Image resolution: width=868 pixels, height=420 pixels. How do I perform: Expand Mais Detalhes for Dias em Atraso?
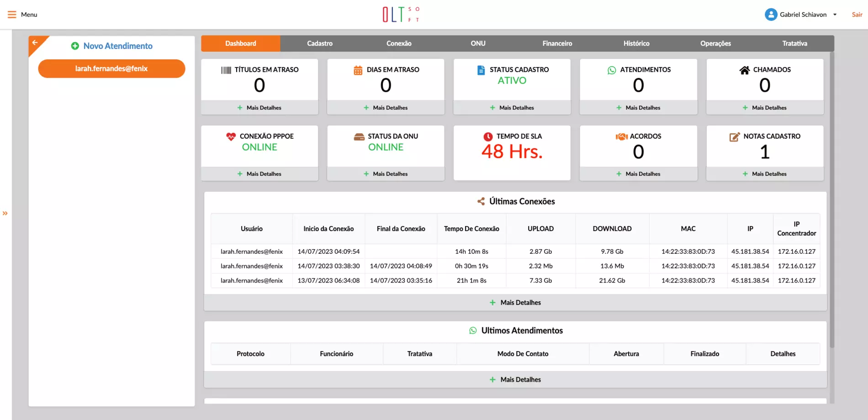(x=386, y=108)
